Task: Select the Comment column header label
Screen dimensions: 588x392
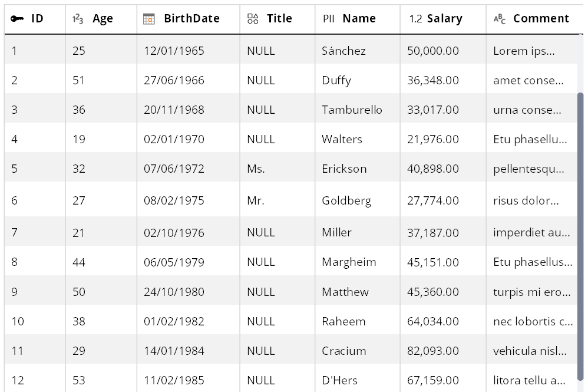Action: tap(541, 19)
